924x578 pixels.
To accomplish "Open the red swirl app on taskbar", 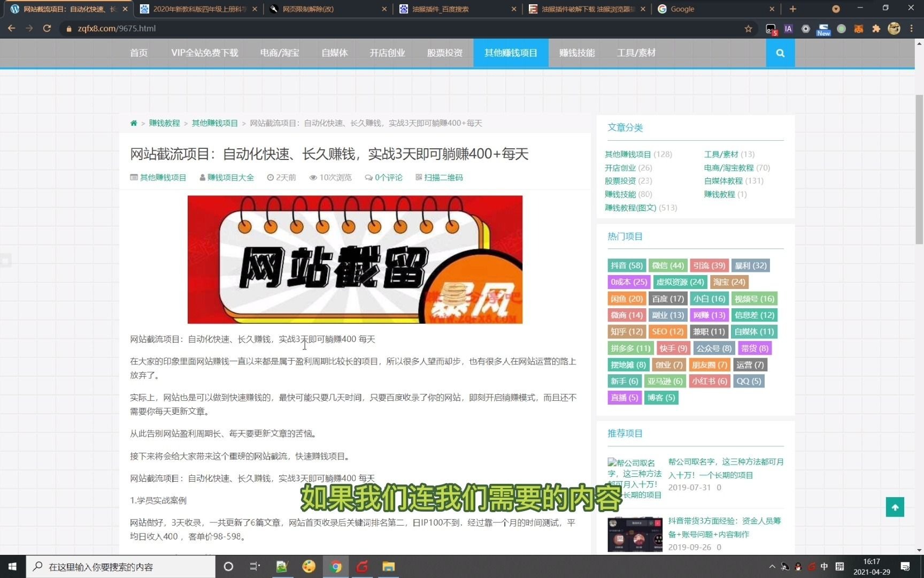I will click(362, 566).
